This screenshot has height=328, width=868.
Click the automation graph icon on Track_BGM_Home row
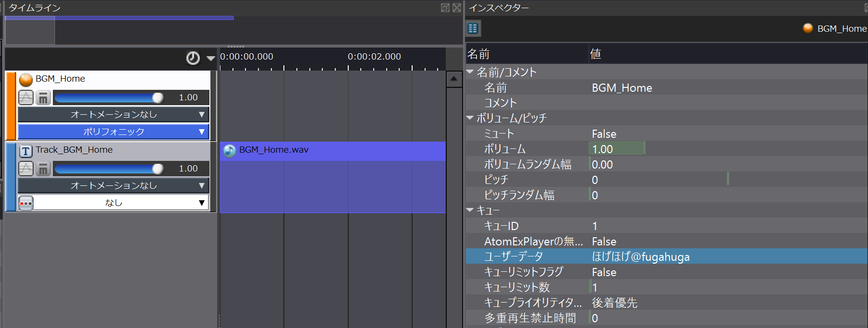(26, 169)
